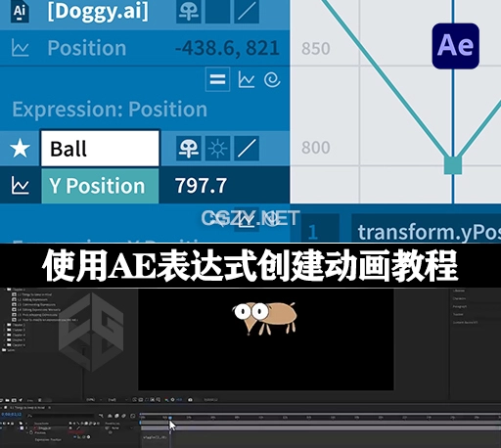The width and height of the screenshot is (501, 448).
Task: Click the graph editor icon beside Y Position
Action: tap(20, 186)
